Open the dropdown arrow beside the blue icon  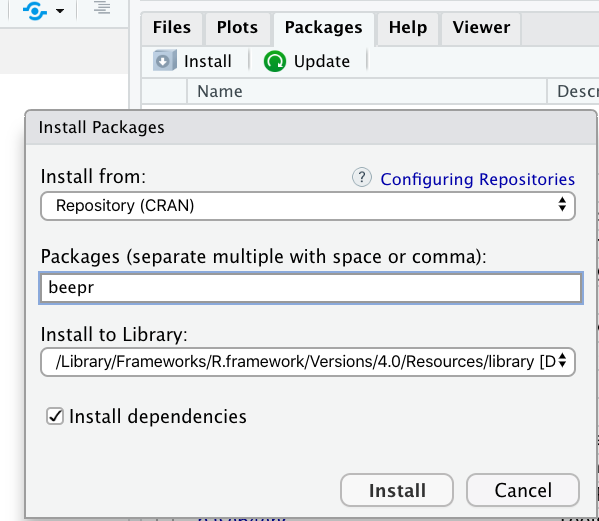60,11
